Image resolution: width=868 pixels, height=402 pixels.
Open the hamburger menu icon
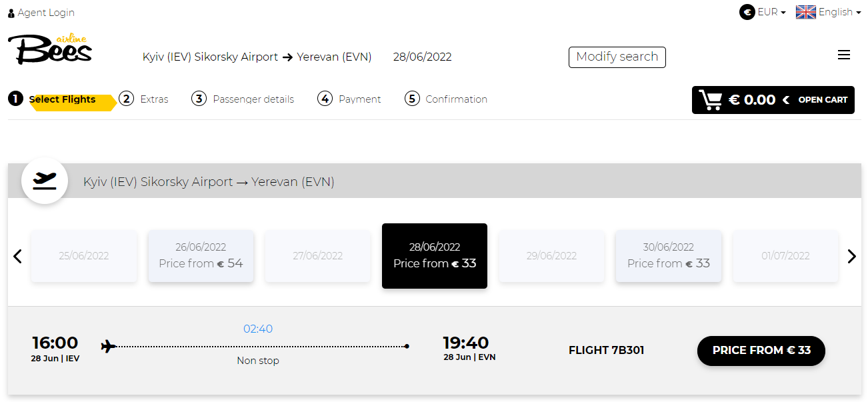843,55
